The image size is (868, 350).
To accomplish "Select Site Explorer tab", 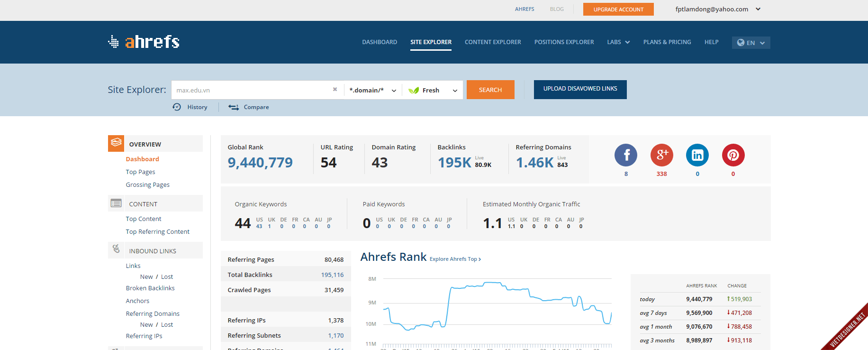I will (431, 42).
